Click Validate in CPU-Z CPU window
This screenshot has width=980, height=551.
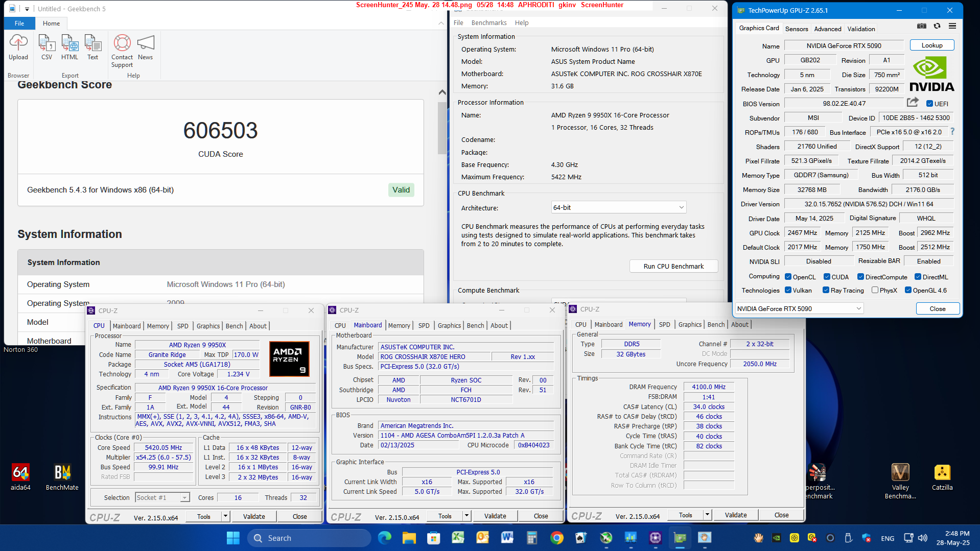(254, 516)
